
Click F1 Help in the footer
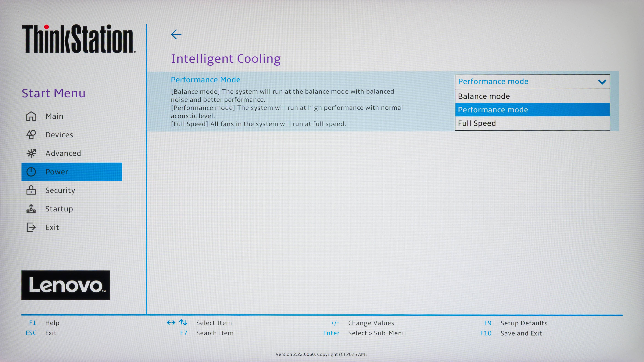click(x=52, y=323)
